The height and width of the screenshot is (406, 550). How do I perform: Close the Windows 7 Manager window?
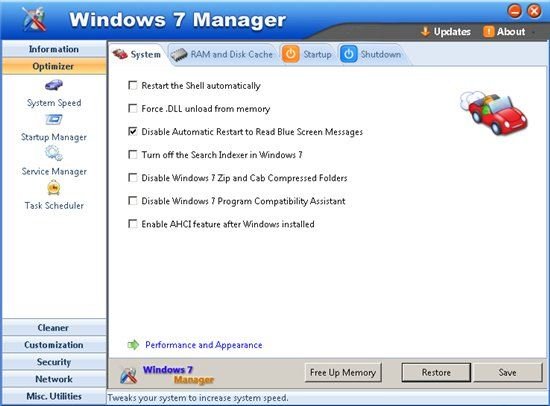coord(534,11)
